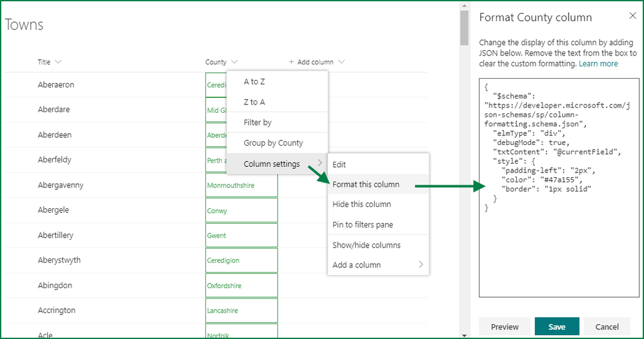
Task: Sort the County column A to Z
Action: click(x=254, y=82)
